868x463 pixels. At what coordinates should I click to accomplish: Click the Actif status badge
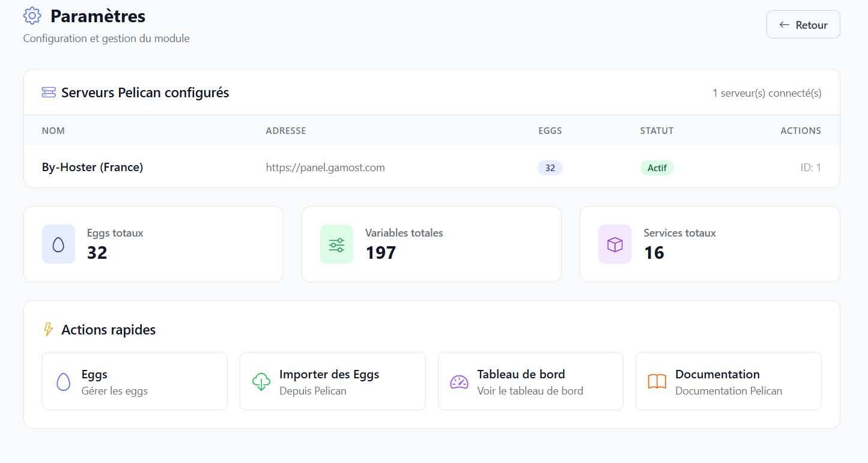(657, 168)
